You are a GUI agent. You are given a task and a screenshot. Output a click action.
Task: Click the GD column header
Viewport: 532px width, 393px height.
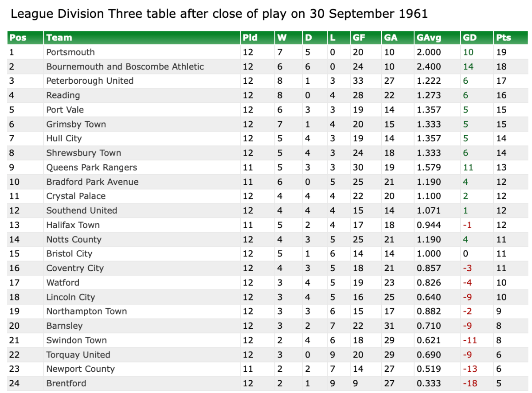pos(469,38)
